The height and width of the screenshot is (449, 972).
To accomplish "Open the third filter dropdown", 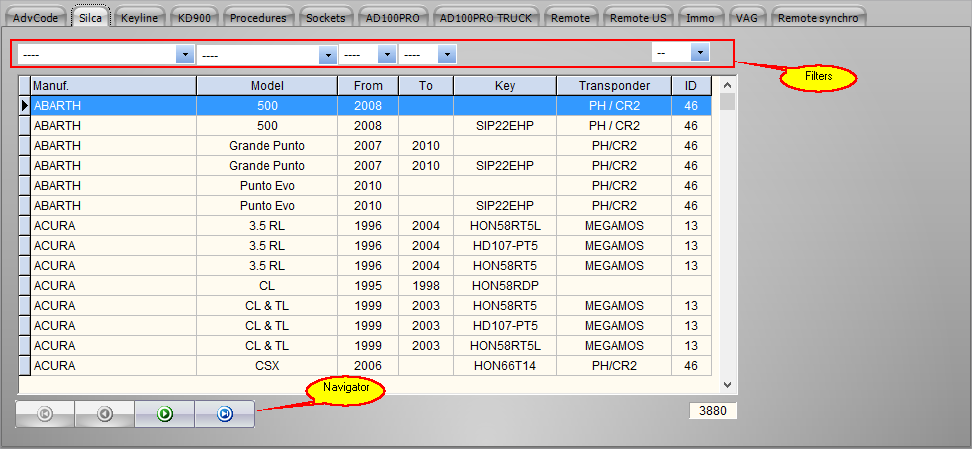I will coord(386,54).
